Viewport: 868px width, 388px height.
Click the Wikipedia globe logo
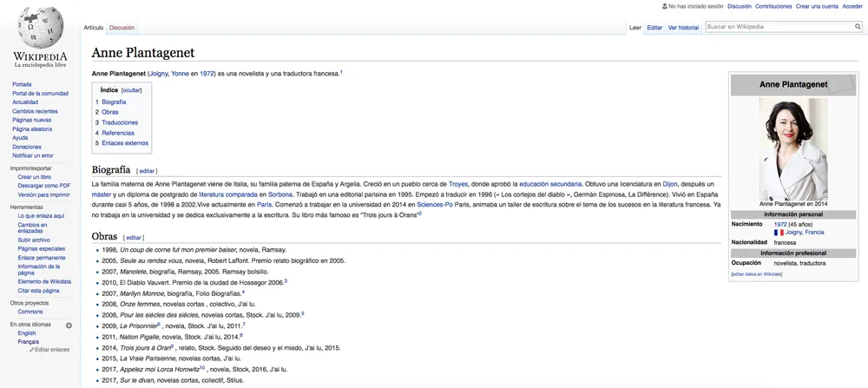pyautogui.click(x=41, y=27)
